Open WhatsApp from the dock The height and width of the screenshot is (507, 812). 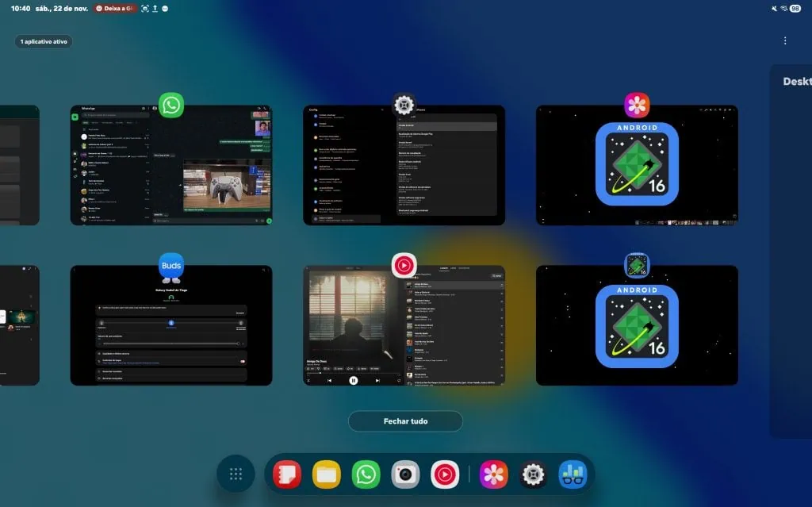[x=366, y=474]
